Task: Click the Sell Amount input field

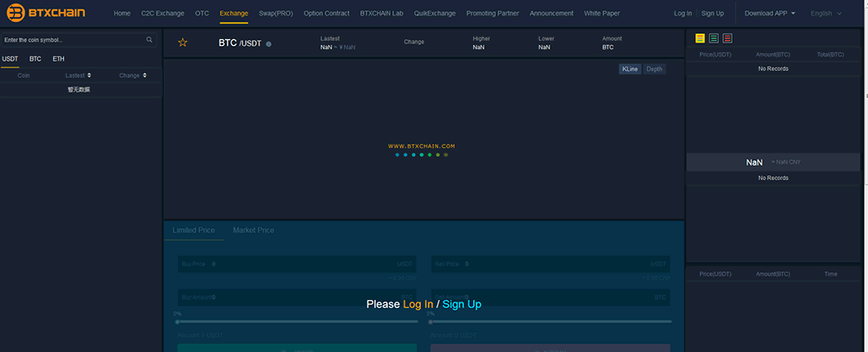Action: tap(551, 297)
